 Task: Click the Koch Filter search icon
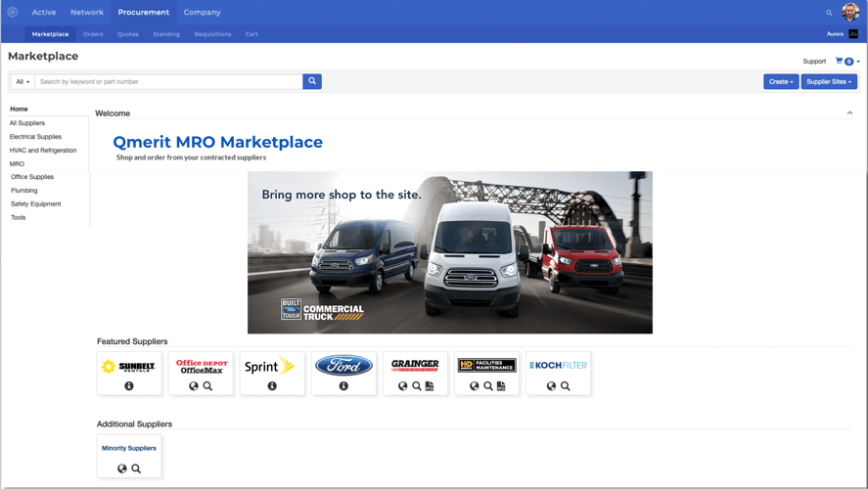[x=566, y=386]
